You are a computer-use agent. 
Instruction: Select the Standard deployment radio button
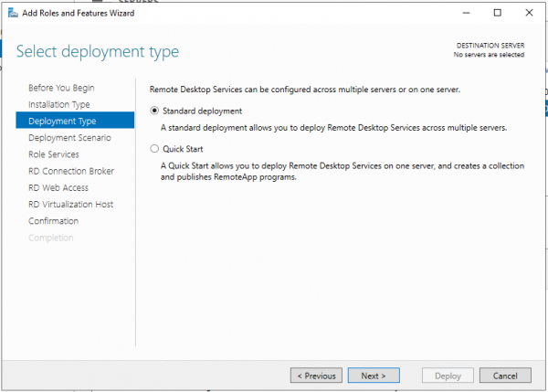(x=154, y=111)
